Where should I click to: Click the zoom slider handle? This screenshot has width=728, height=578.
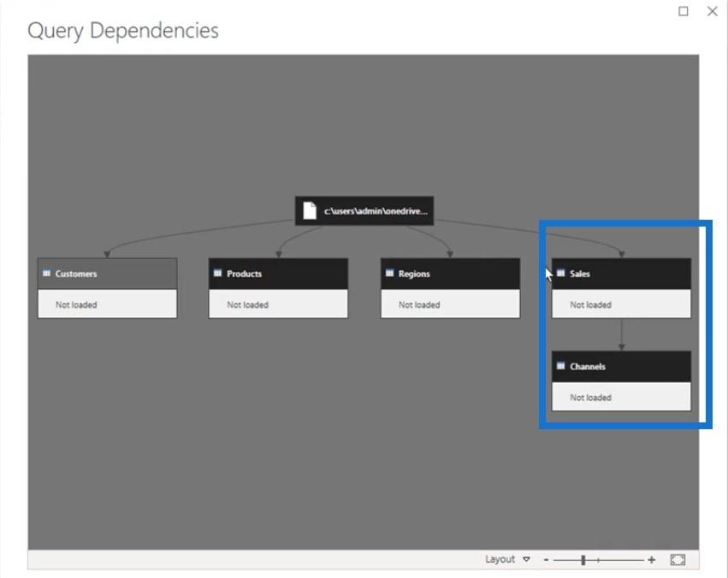click(x=583, y=560)
